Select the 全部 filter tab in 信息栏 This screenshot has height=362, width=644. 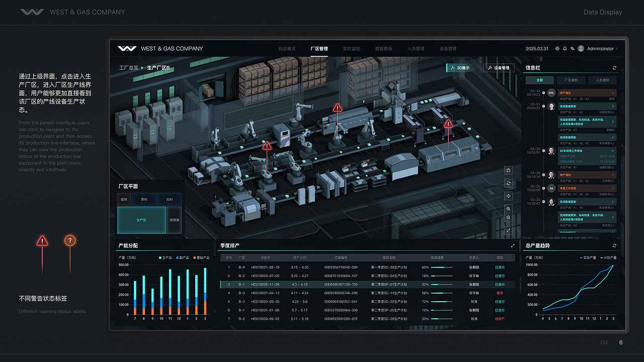pyautogui.click(x=540, y=80)
